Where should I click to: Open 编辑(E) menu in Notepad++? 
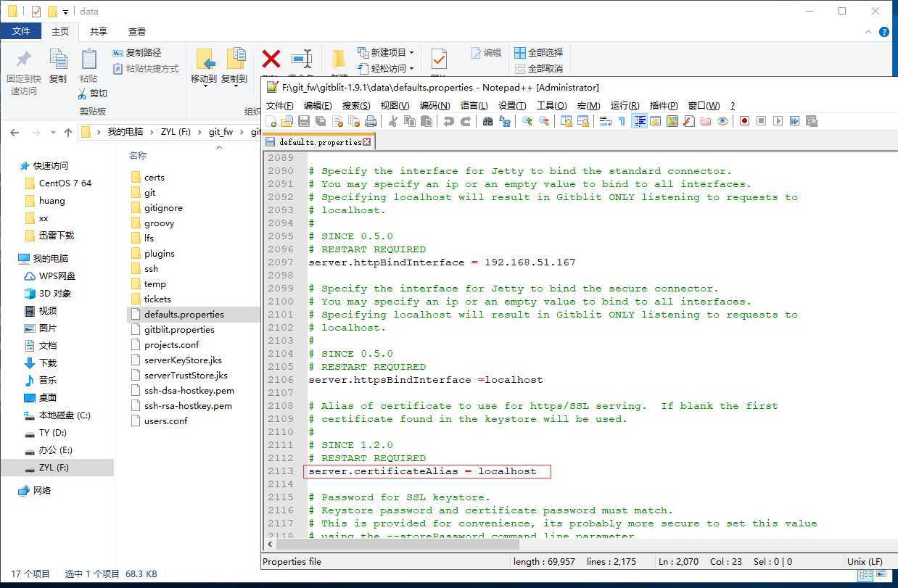coord(318,106)
